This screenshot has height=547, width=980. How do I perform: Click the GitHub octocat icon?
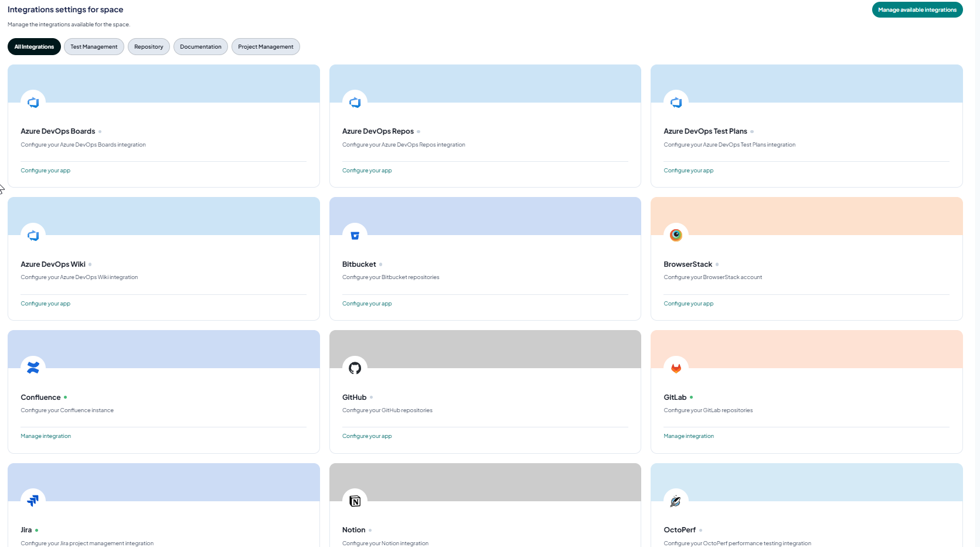[355, 368]
